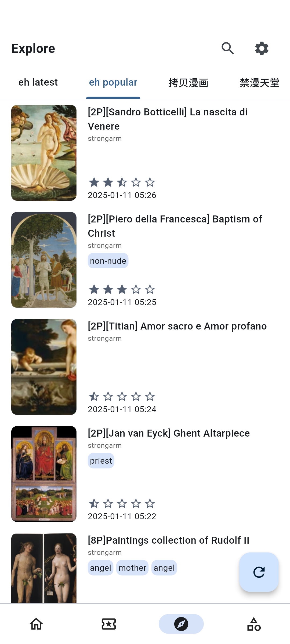The image size is (290, 644).
Task: Open Amor sacro e Amor profano title
Action: pos(177,326)
